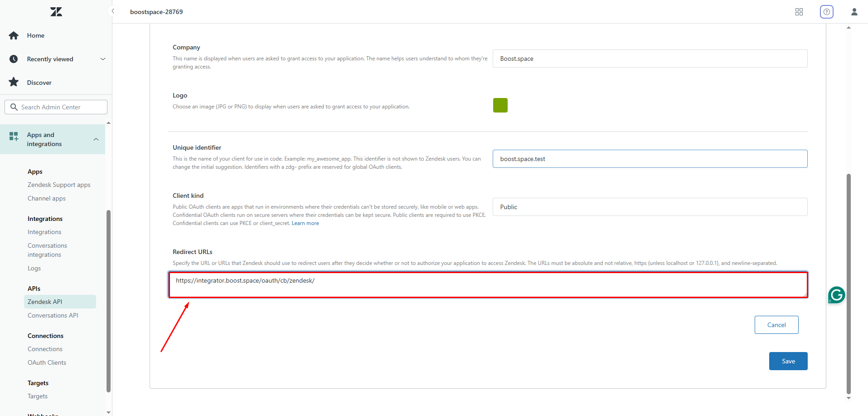868x416 pixels.
Task: Follow the Learn more link
Action: click(305, 223)
